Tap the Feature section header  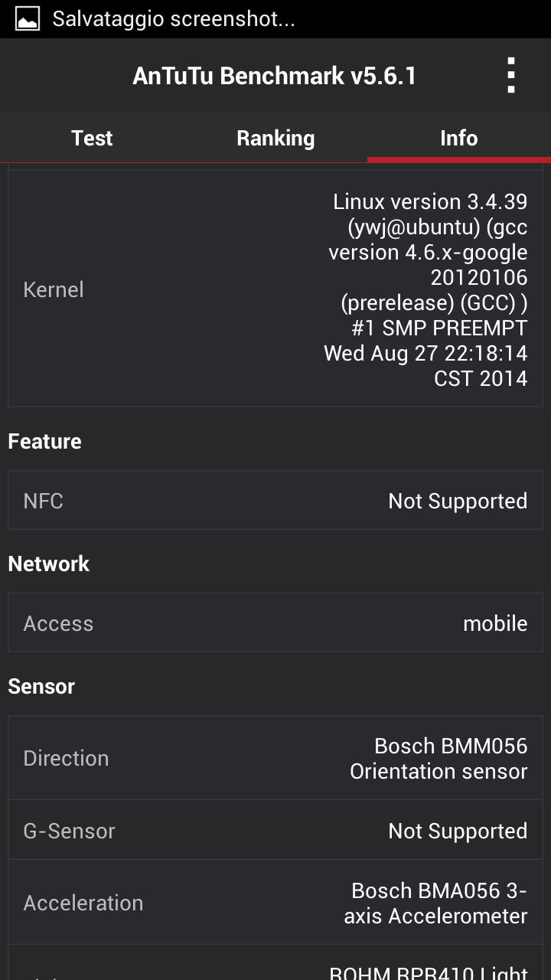click(x=44, y=441)
